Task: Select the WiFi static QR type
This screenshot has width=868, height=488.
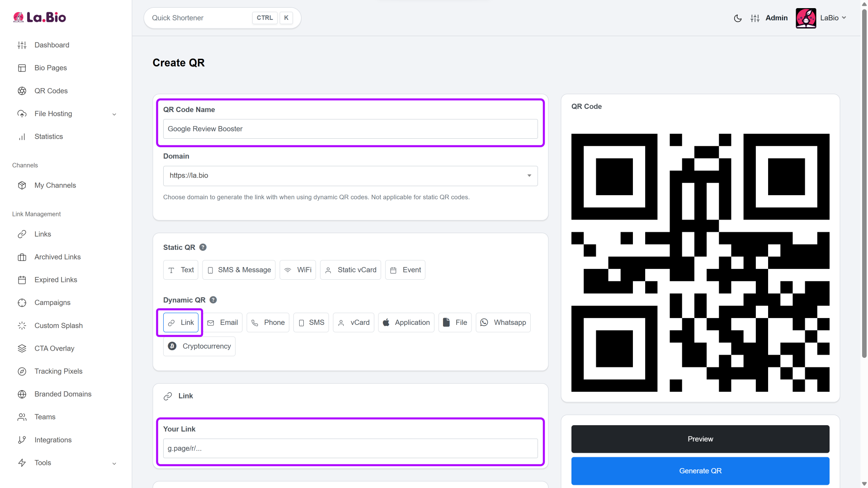Action: [x=297, y=270]
